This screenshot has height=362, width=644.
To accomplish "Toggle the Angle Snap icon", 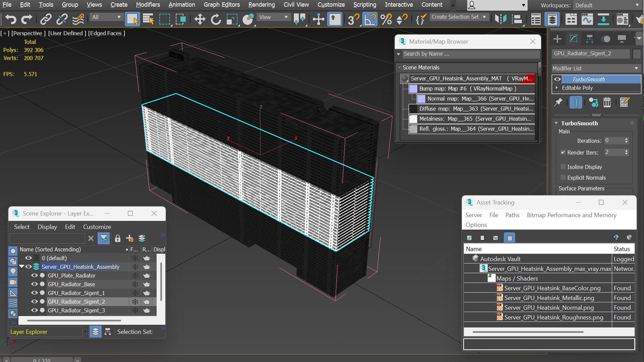I will [x=370, y=19].
